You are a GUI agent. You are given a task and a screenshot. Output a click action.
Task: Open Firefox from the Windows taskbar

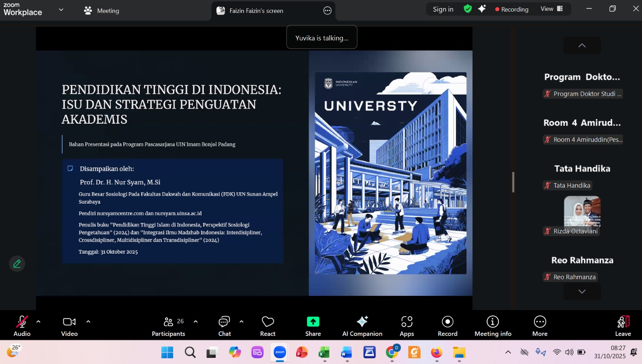click(437, 352)
